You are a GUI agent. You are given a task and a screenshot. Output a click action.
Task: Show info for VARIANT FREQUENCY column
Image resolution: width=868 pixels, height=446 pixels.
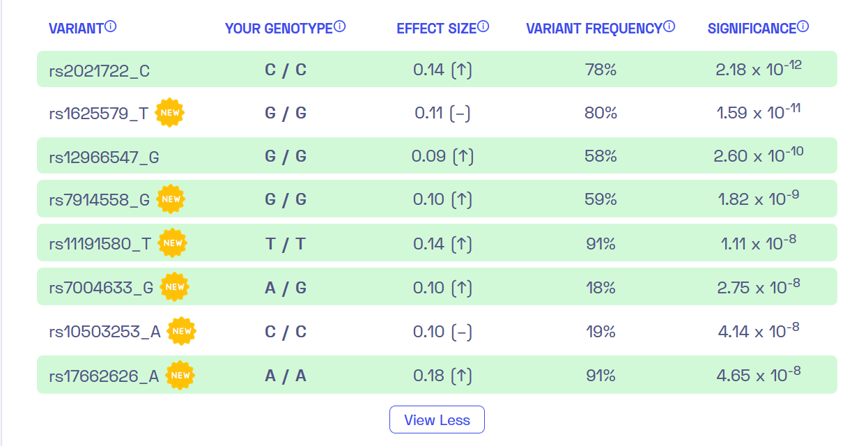[669, 27]
